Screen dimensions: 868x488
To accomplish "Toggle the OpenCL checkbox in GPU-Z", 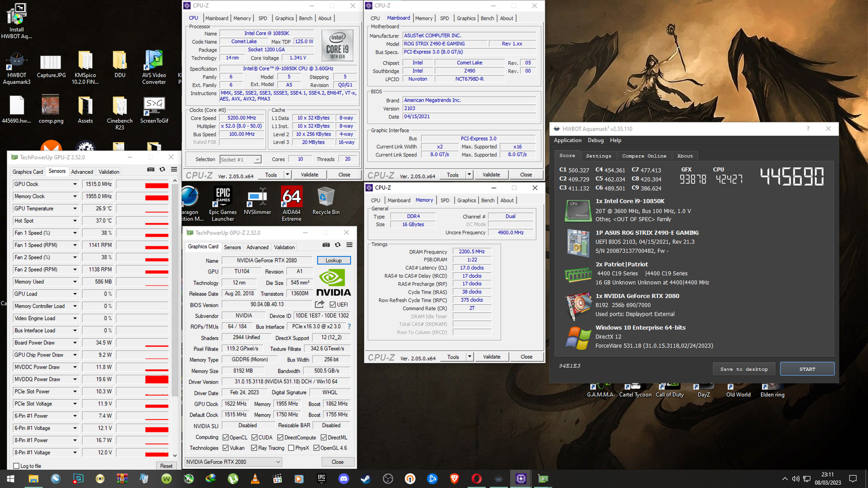I will (226, 437).
